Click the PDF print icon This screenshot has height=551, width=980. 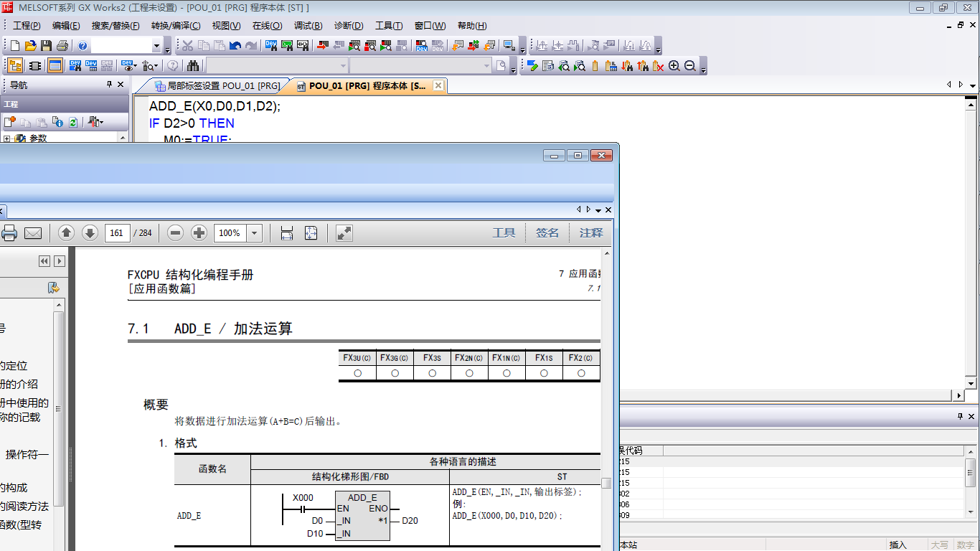[9, 233]
